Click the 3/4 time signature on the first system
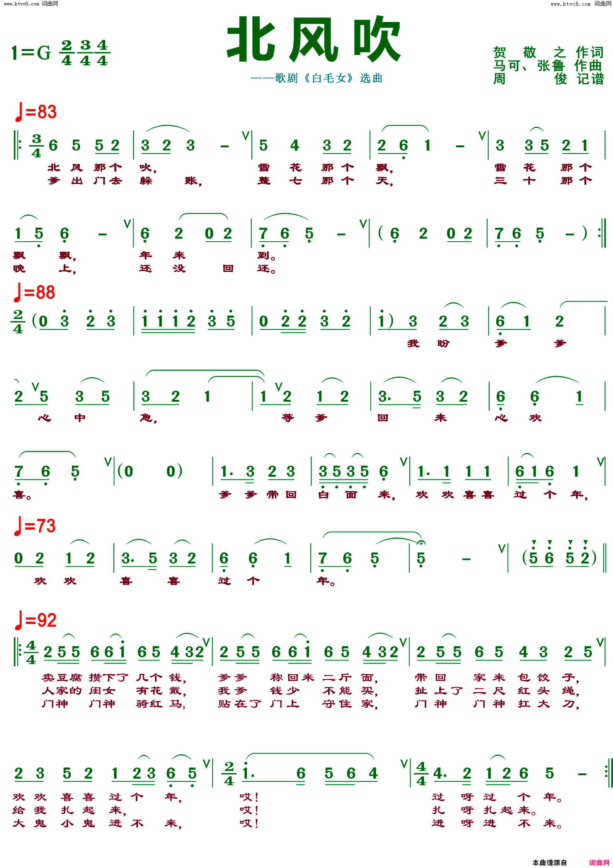 point(36,146)
